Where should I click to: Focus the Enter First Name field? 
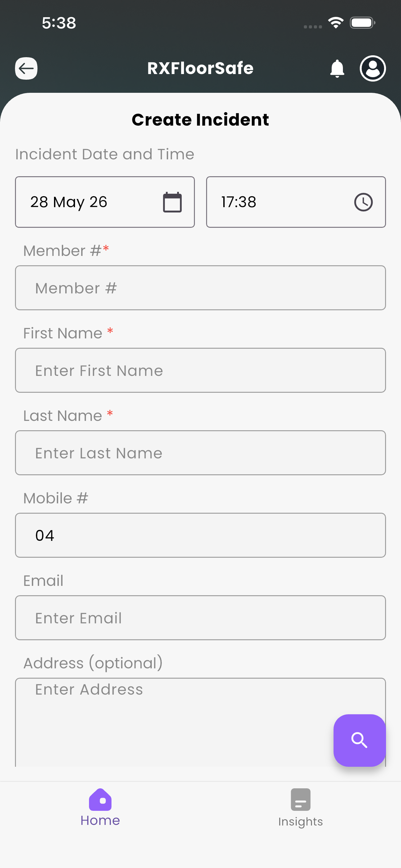(x=200, y=370)
